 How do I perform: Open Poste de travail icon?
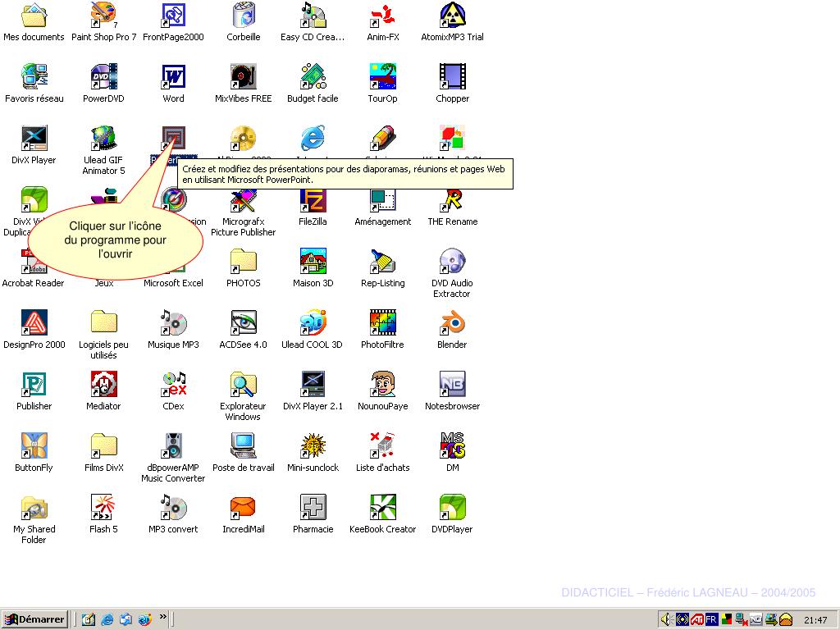tap(244, 445)
